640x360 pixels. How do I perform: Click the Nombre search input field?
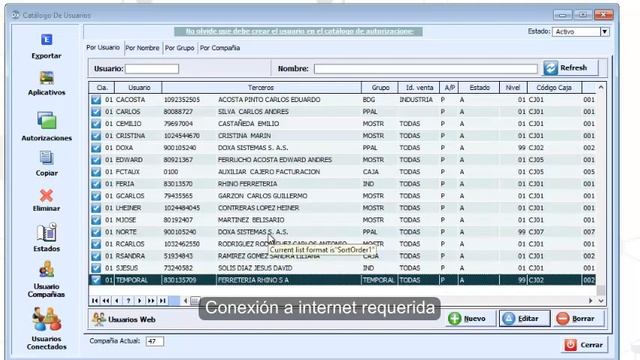point(426,69)
